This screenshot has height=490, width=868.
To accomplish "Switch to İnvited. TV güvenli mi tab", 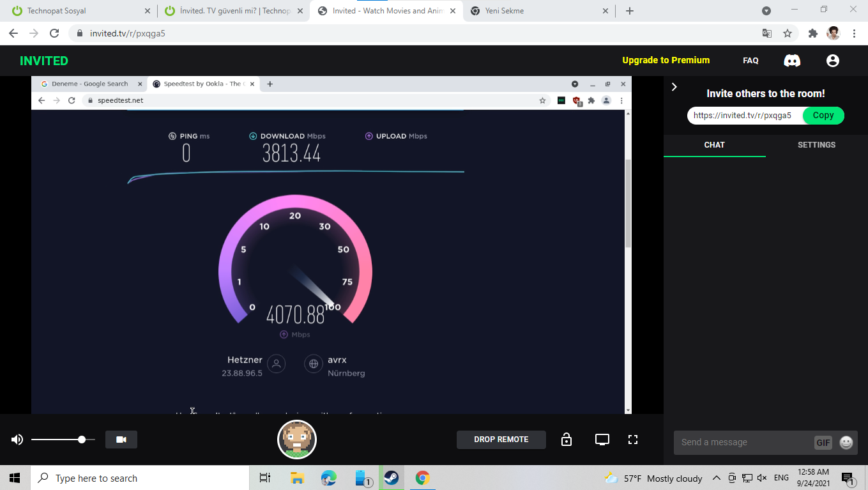I will click(x=233, y=11).
